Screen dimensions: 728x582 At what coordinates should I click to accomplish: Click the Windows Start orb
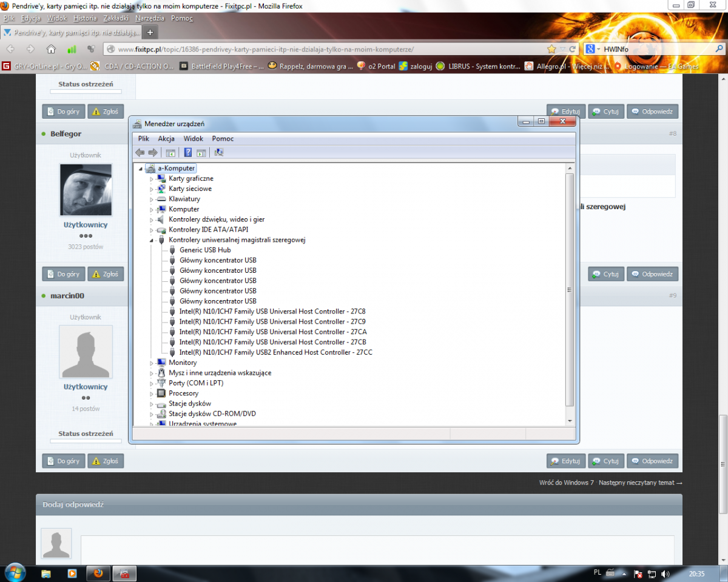tap(15, 572)
